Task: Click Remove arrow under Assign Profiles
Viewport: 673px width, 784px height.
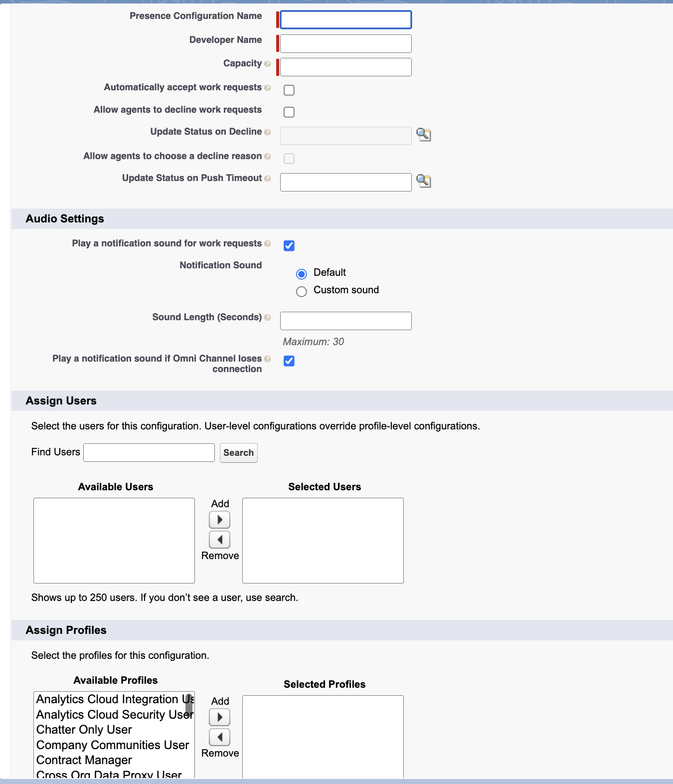Action: [219, 737]
